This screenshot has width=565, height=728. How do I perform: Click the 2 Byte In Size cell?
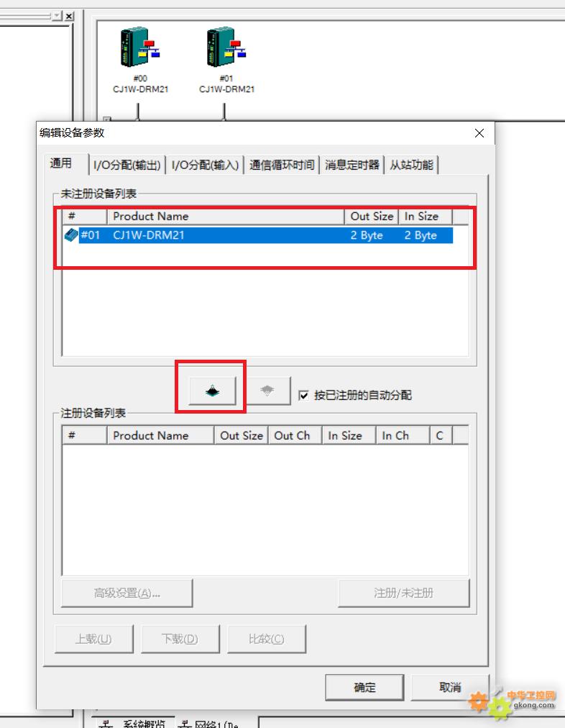coord(421,235)
